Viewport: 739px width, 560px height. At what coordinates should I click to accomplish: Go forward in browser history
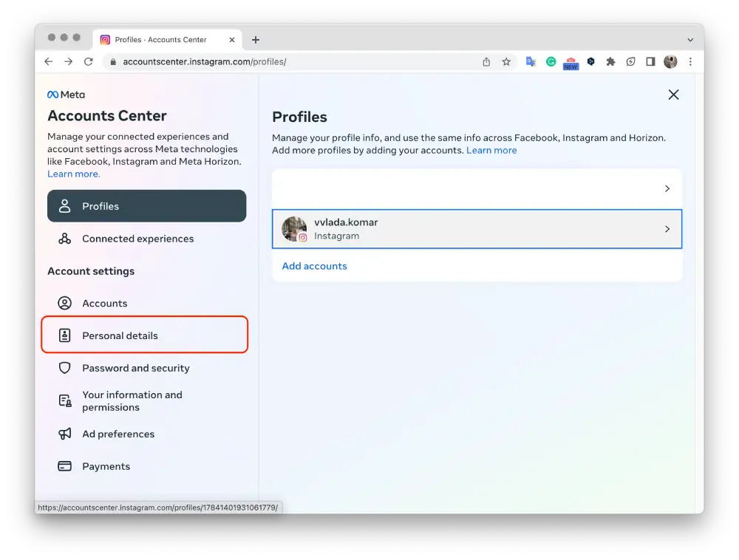coord(68,62)
